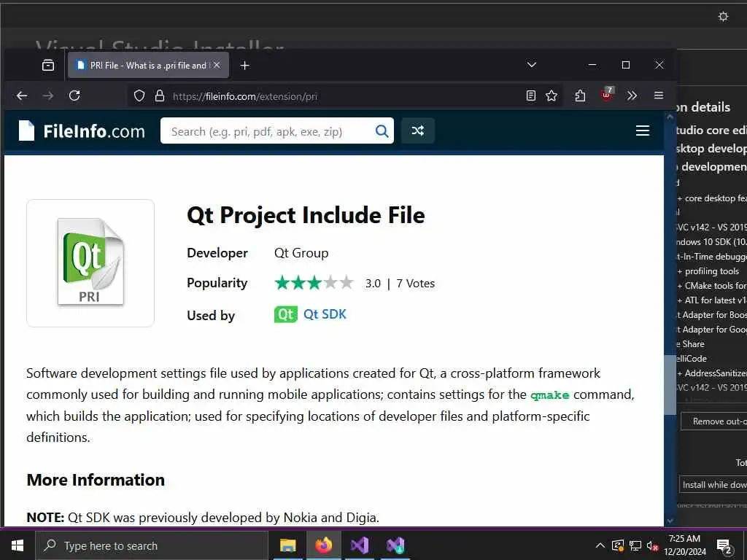The width and height of the screenshot is (747, 560).
Task: Select the qmake command text
Action: click(x=550, y=395)
